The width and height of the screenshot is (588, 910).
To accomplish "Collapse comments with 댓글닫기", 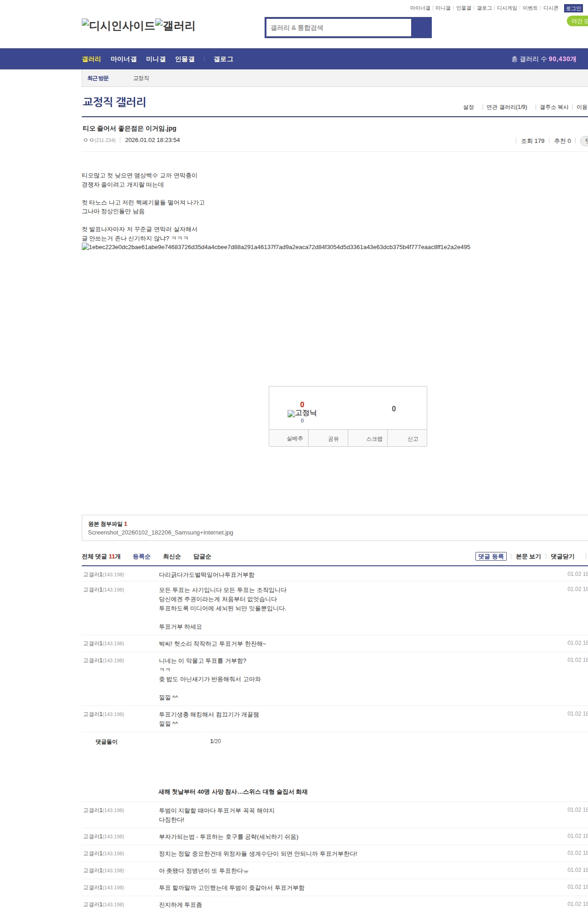I will (x=563, y=557).
